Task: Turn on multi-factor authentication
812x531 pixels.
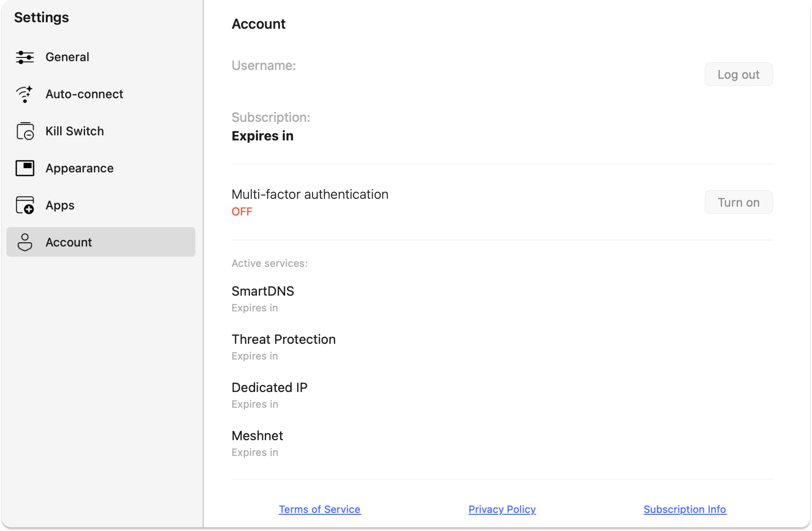Action: (738, 202)
